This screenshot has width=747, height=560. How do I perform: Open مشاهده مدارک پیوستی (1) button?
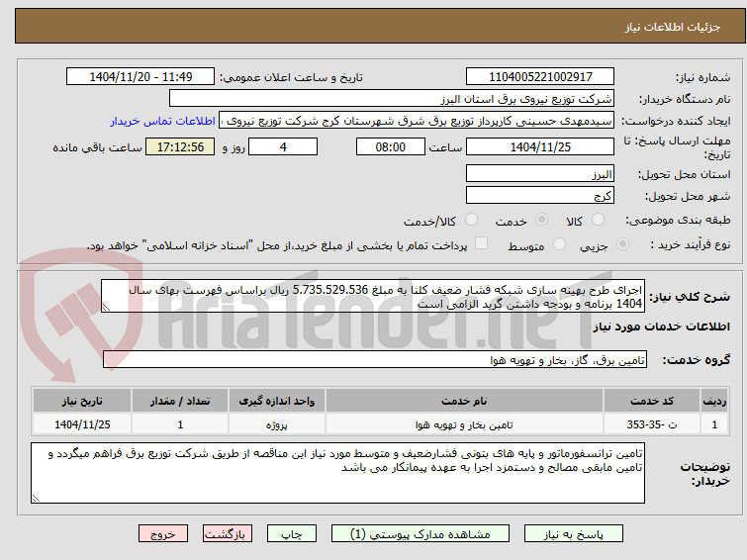[x=420, y=534]
